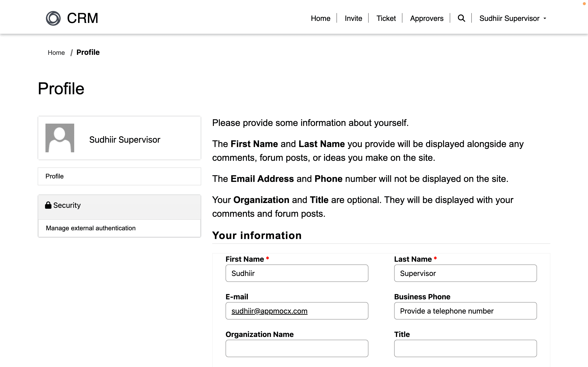The image size is (588, 367).
Task: Click the lock icon beside Security
Action: tap(48, 205)
